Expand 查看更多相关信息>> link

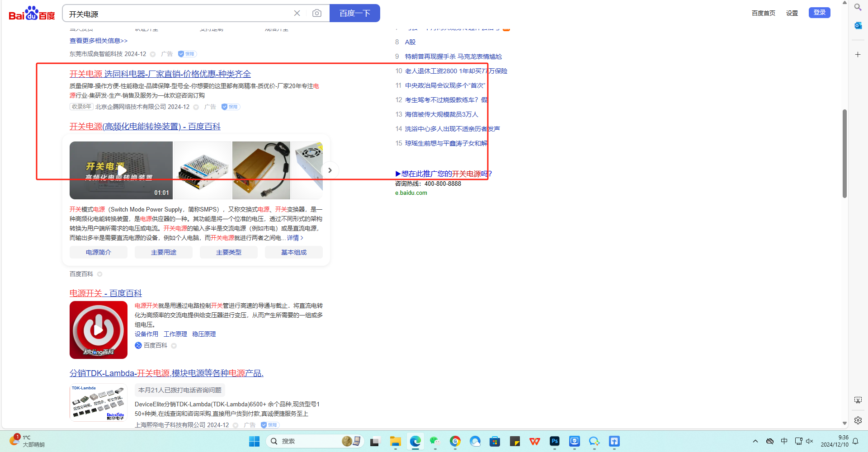99,41
